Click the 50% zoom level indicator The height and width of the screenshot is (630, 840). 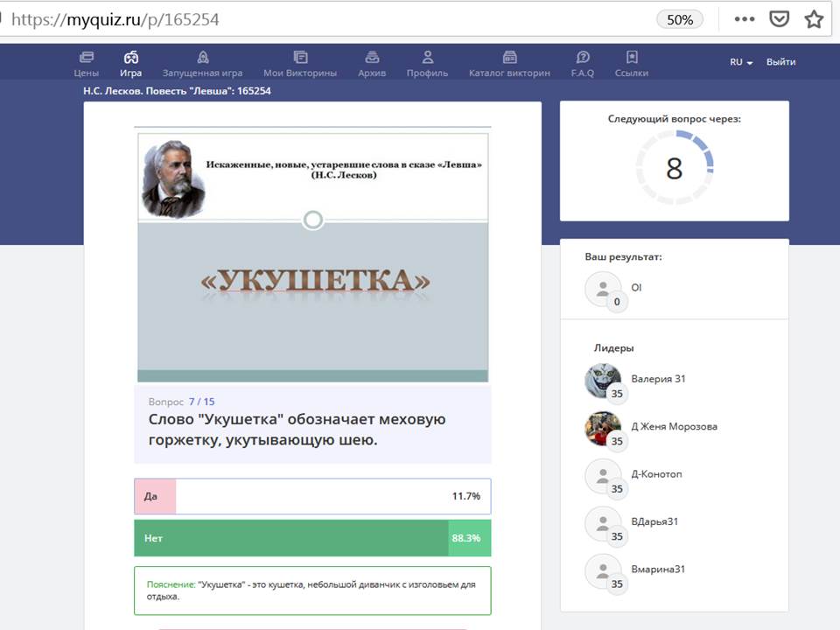(x=680, y=19)
